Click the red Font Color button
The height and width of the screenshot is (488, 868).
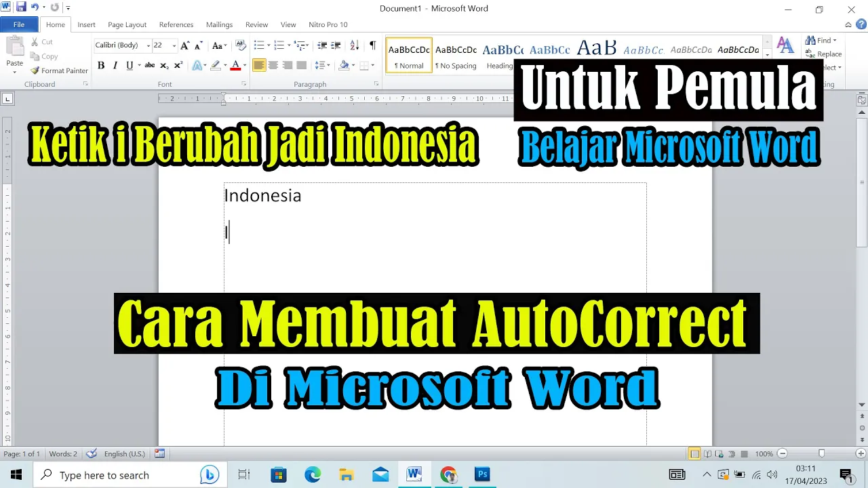(x=235, y=65)
